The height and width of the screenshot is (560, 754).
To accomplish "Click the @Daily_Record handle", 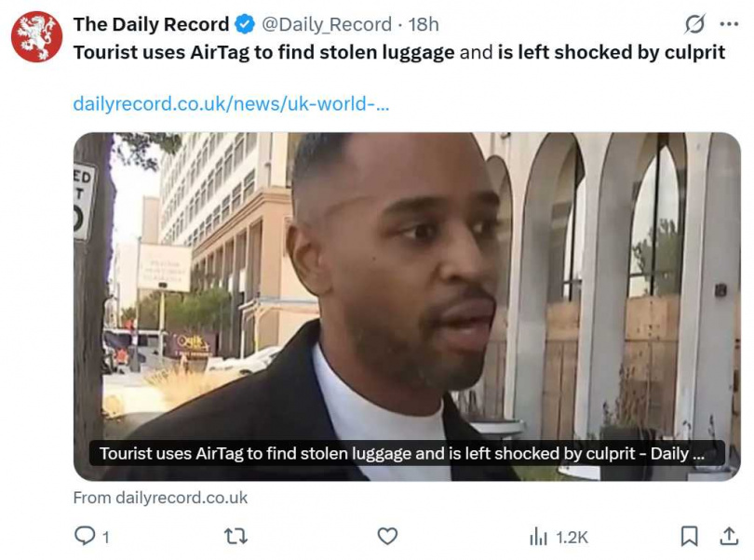I will tap(327, 24).
